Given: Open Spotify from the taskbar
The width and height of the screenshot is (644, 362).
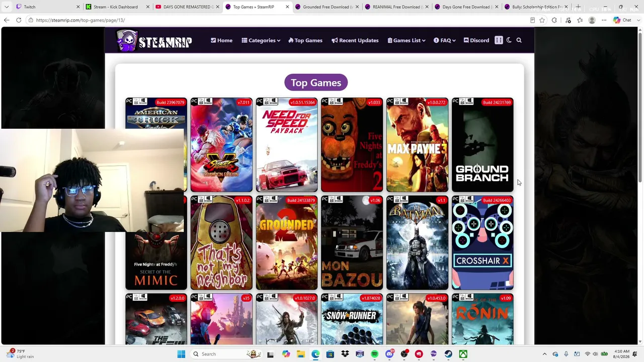Looking at the screenshot, I should pos(375,354).
